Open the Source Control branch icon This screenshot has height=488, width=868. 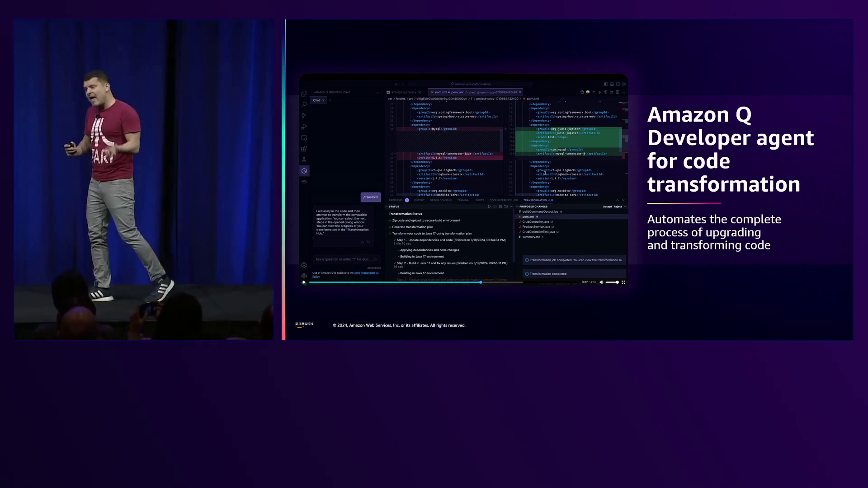click(304, 116)
